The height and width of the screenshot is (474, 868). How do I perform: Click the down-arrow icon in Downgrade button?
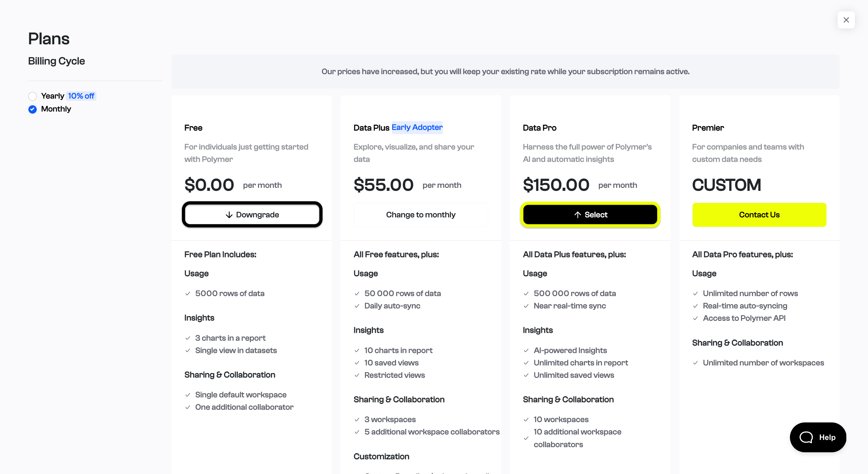pyautogui.click(x=229, y=215)
